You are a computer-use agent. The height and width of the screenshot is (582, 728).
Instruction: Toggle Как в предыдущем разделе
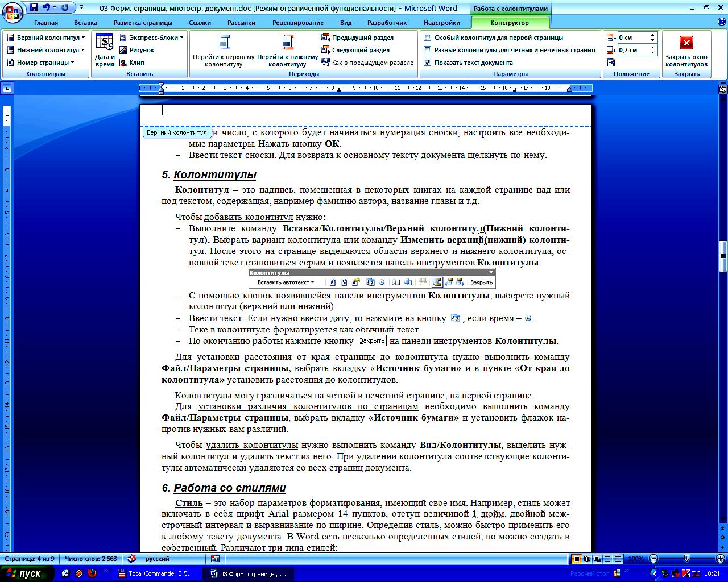(x=367, y=63)
